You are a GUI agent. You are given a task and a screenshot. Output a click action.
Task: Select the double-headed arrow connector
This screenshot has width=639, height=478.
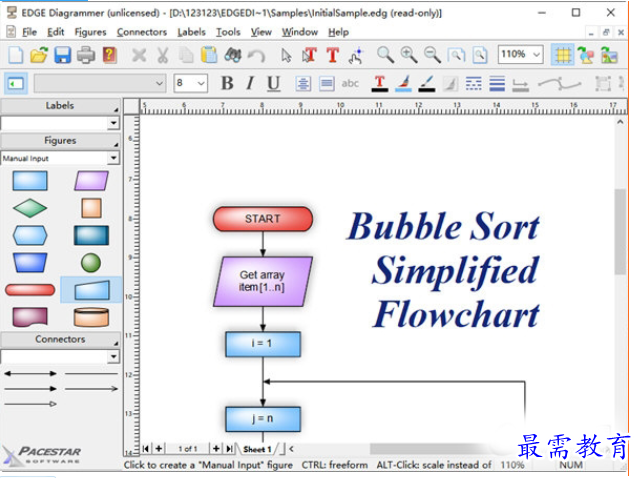coord(30,373)
